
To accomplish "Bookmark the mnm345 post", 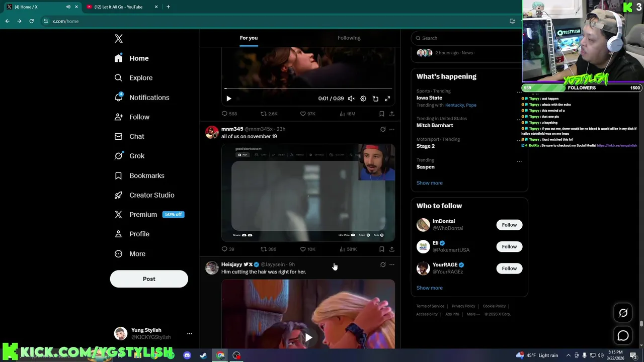I will tap(382, 249).
